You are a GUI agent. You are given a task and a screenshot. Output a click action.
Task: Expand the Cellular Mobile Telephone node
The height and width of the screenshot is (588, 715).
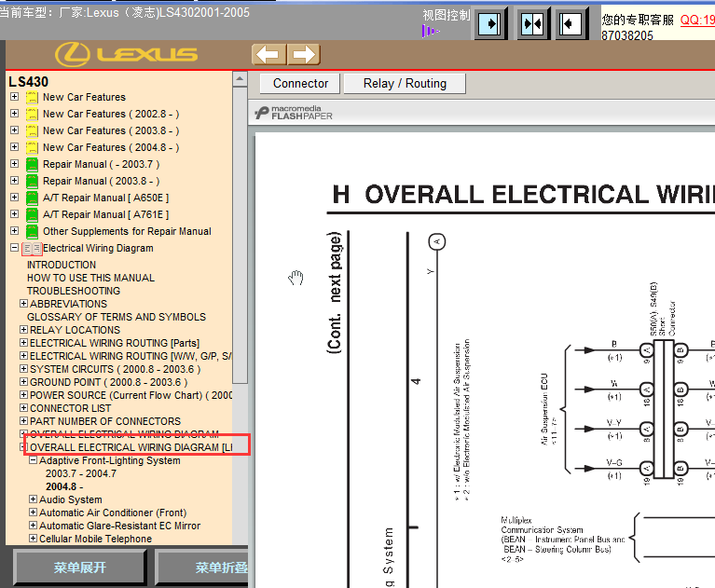[33, 539]
